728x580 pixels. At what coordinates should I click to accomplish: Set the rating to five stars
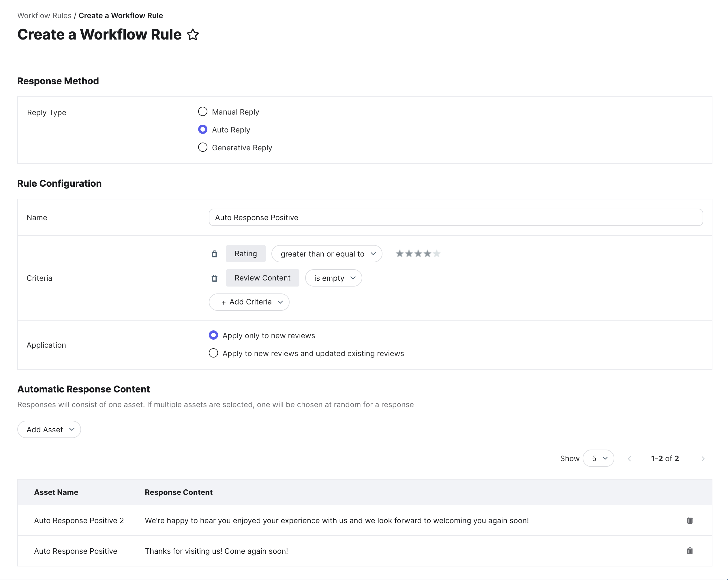(x=437, y=254)
